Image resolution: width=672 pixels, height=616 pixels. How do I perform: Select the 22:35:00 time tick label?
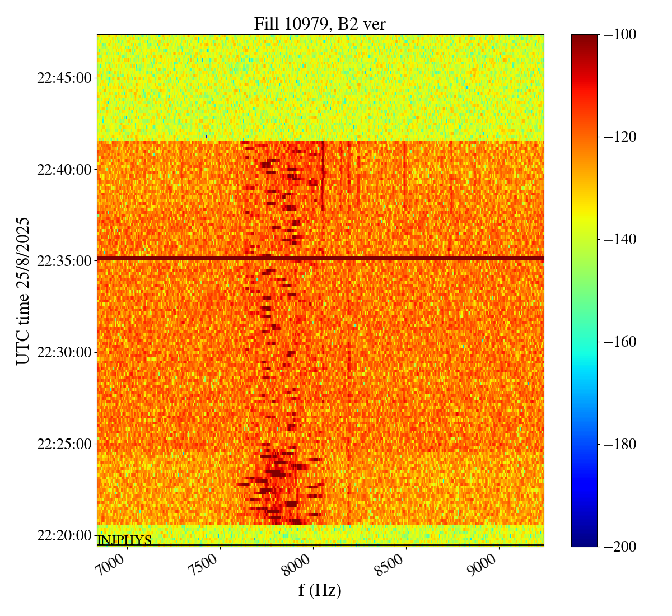(64, 261)
